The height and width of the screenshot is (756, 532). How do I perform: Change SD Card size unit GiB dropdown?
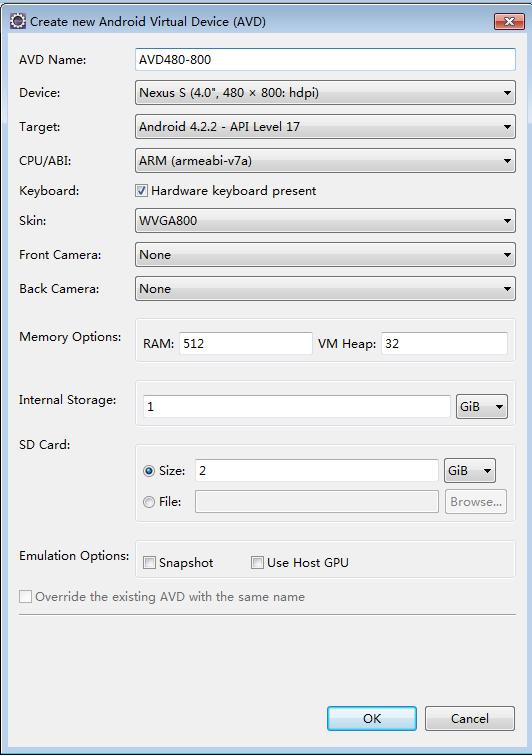point(469,471)
